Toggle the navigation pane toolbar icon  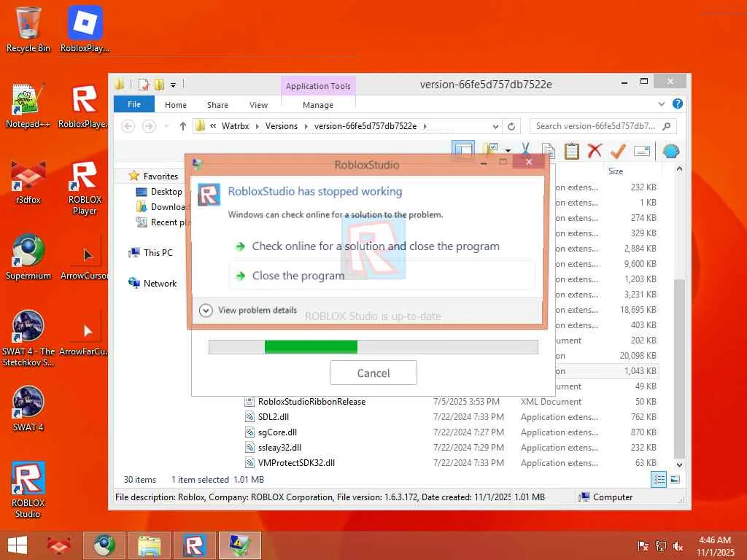[x=463, y=150]
